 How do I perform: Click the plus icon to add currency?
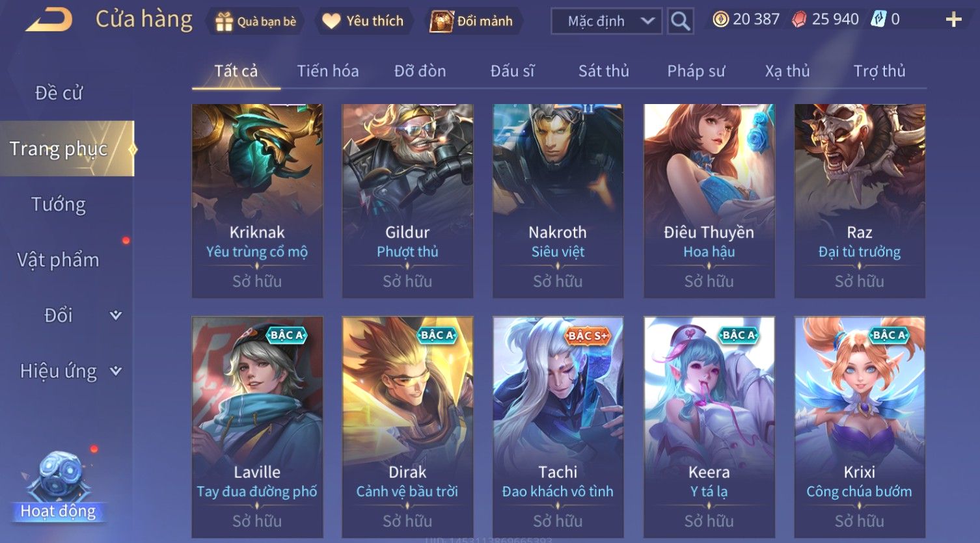point(953,20)
